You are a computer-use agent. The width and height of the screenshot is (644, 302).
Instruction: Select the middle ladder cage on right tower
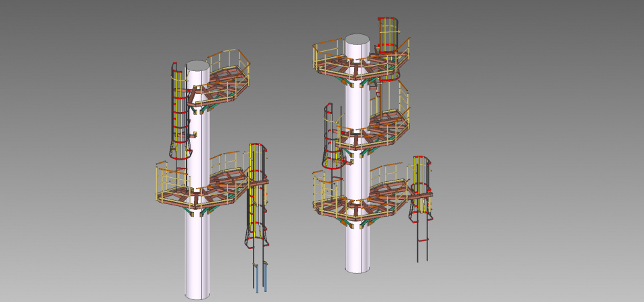332,134
